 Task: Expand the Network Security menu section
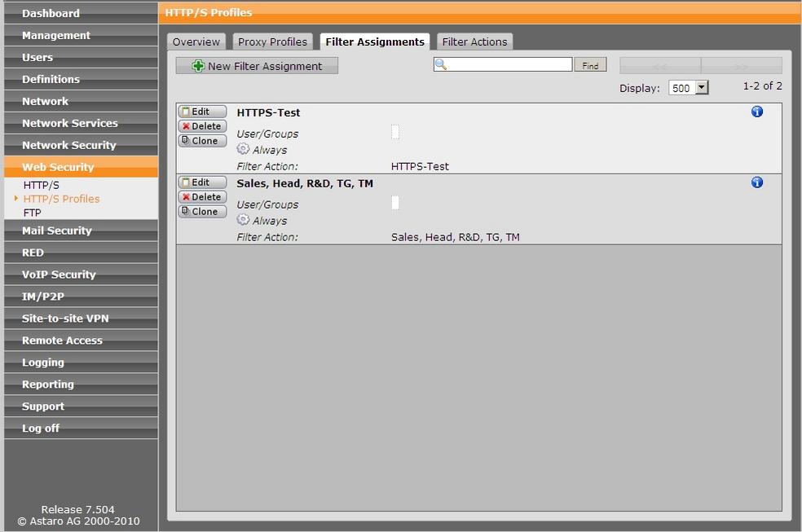coord(68,145)
